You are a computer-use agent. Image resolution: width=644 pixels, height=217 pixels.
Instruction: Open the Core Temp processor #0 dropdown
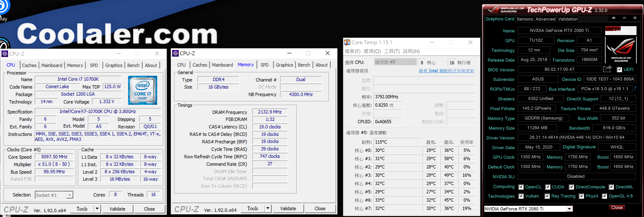point(395,62)
